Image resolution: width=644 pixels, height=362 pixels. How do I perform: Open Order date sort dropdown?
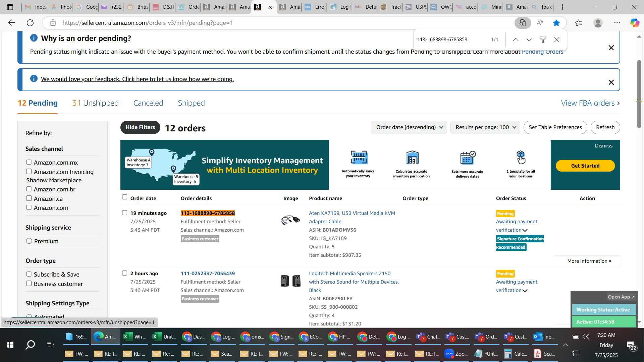(x=409, y=127)
